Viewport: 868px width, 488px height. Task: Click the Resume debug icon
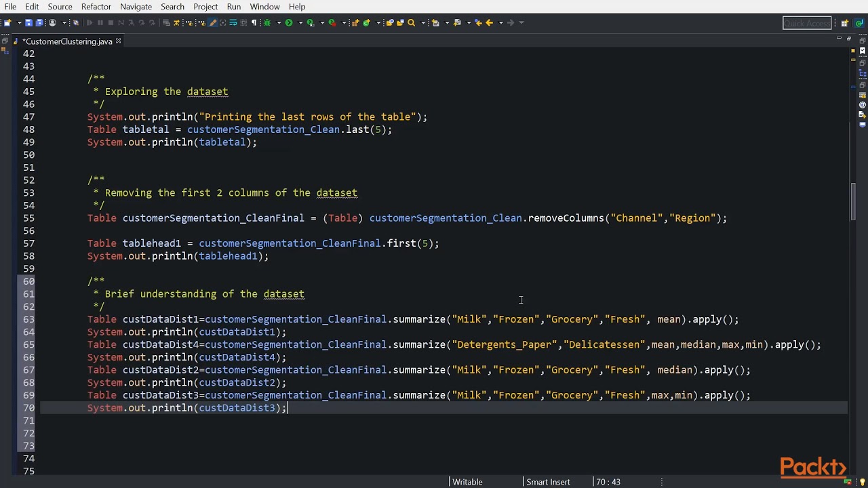click(90, 22)
